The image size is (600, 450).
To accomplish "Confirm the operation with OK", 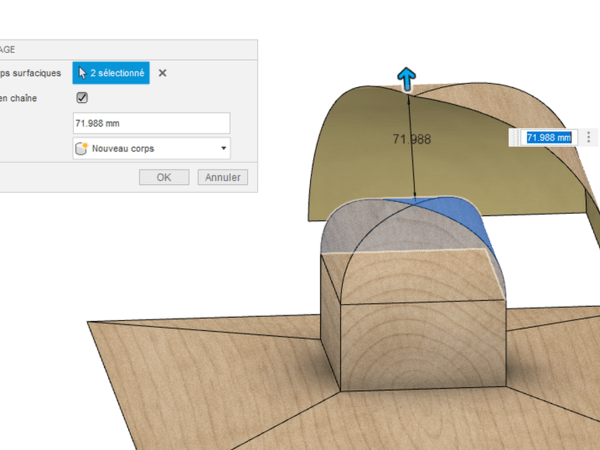I will tap(164, 177).
